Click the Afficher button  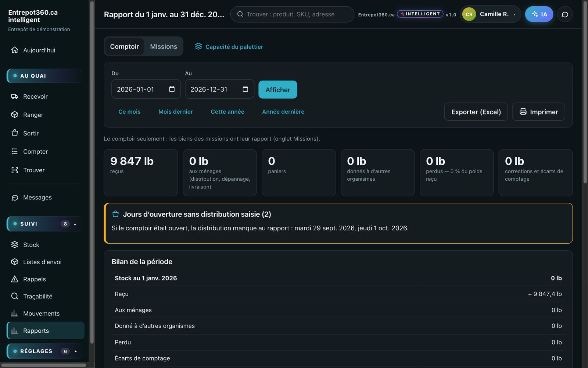(278, 89)
